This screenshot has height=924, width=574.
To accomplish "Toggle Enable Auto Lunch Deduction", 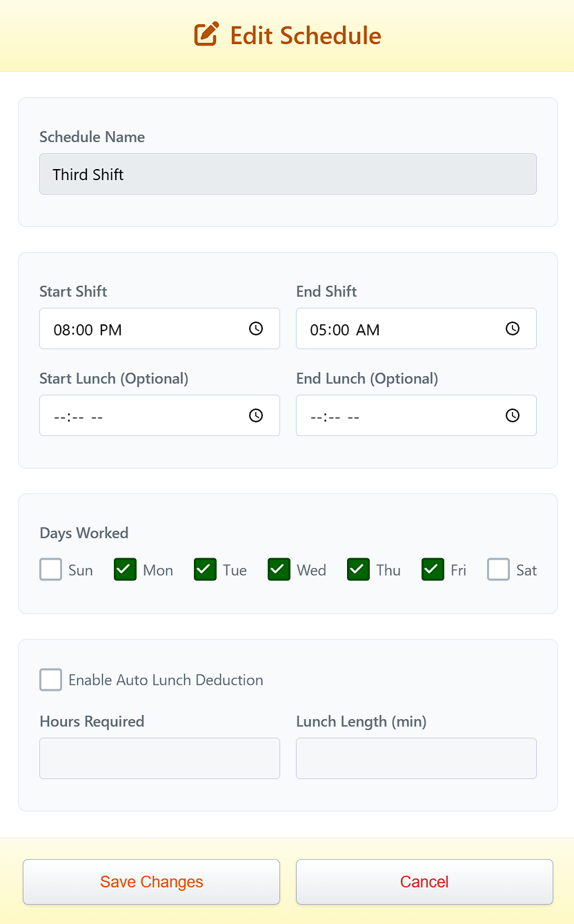I will click(50, 680).
